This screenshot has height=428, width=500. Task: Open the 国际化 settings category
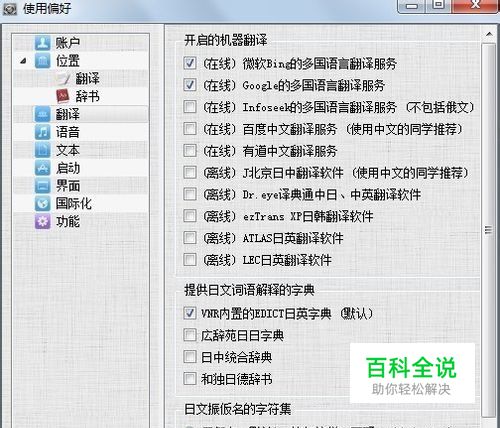click(74, 204)
